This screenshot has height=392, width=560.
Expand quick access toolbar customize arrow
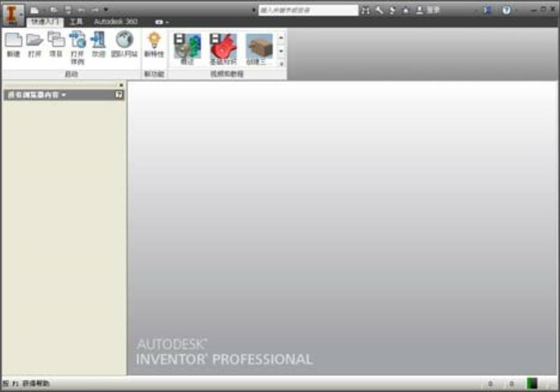(x=106, y=10)
